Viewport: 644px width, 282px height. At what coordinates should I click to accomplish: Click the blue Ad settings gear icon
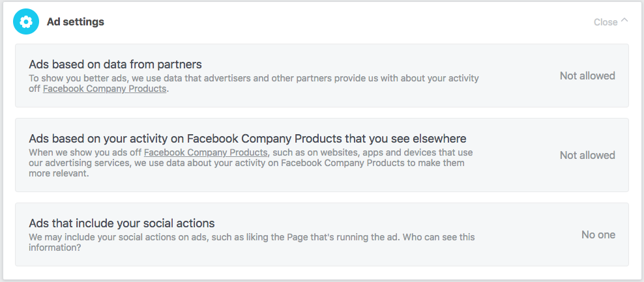[x=26, y=22]
